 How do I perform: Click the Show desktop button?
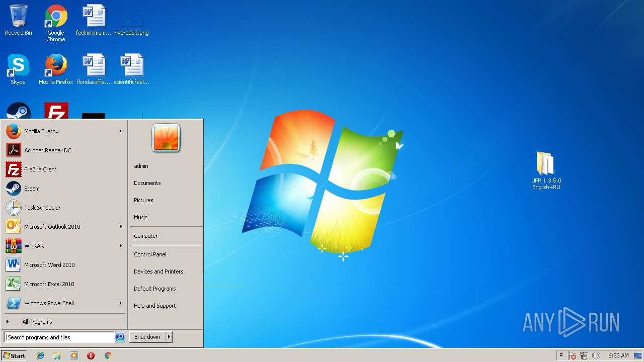(638, 355)
